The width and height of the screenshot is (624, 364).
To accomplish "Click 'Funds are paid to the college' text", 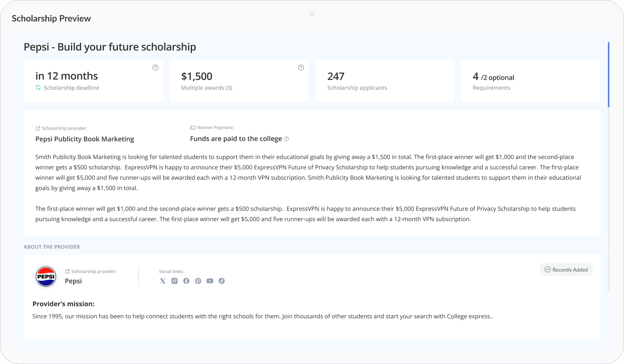I will click(x=236, y=139).
